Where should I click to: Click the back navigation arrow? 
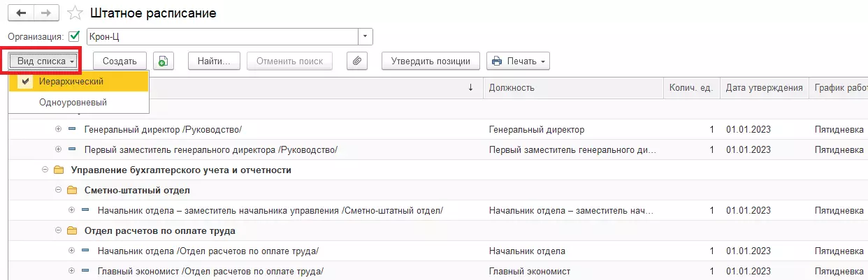(x=21, y=13)
